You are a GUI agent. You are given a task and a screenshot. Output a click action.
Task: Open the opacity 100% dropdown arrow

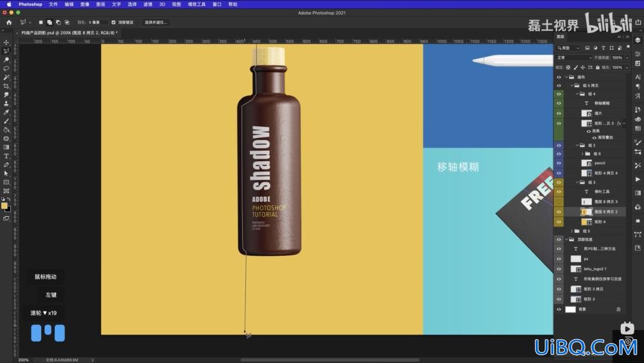pyautogui.click(x=627, y=58)
